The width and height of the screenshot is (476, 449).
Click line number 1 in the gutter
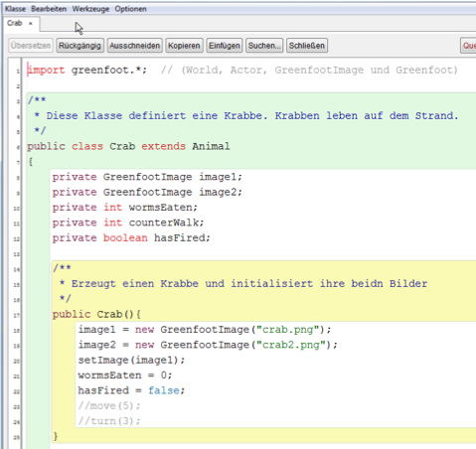tap(18, 72)
